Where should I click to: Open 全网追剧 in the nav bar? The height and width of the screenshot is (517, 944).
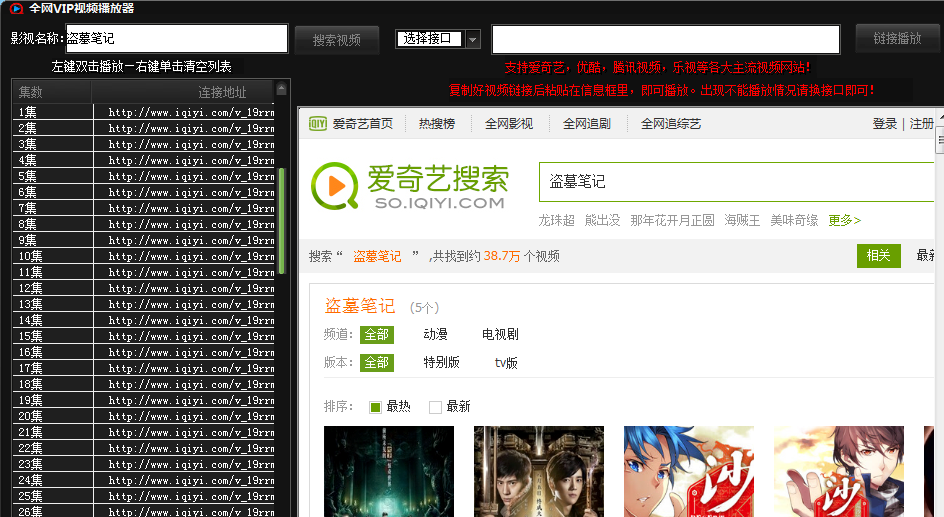(586, 124)
